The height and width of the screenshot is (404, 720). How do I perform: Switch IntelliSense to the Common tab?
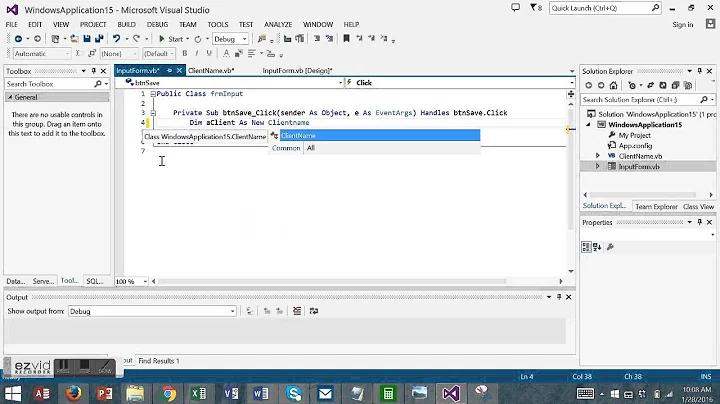[x=286, y=148]
